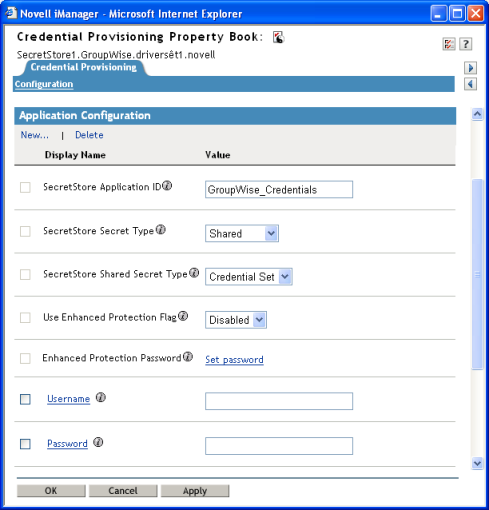Click the Cancel button
This screenshot has height=510, width=489.
click(123, 491)
